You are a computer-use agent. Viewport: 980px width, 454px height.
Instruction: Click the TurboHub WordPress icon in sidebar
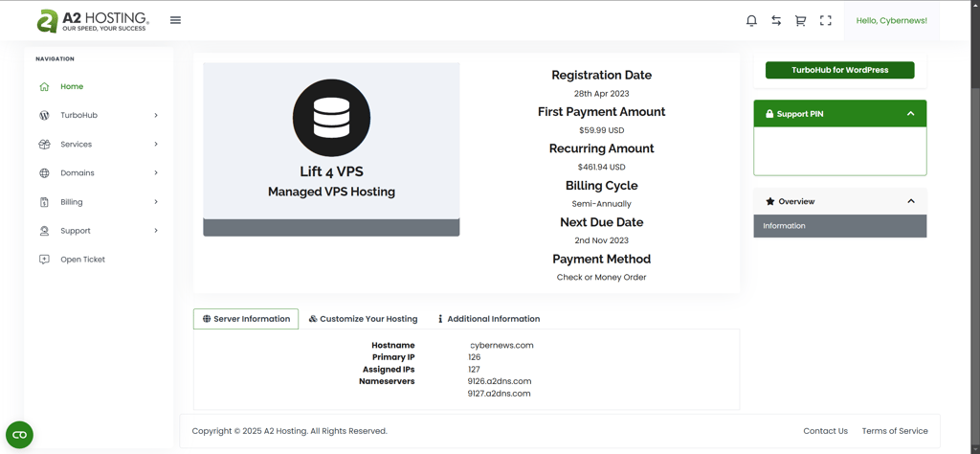[44, 116]
